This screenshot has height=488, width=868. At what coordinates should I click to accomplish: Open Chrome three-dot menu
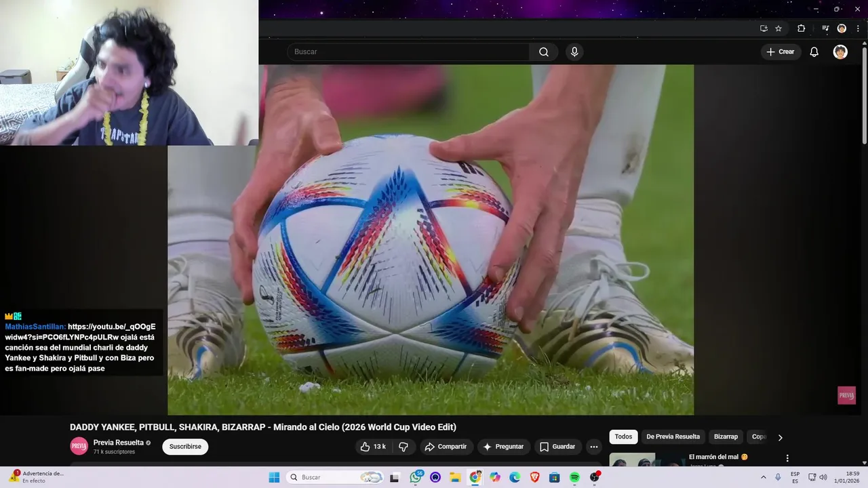coord(857,28)
